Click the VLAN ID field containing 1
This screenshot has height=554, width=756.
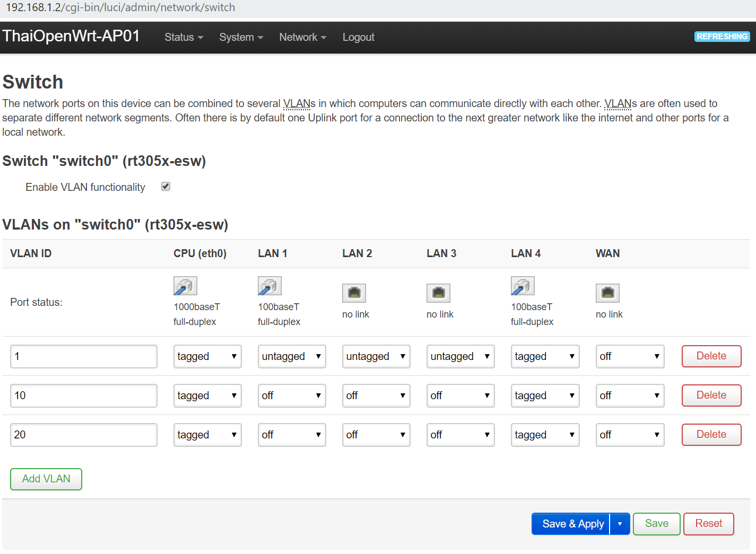[x=84, y=356]
